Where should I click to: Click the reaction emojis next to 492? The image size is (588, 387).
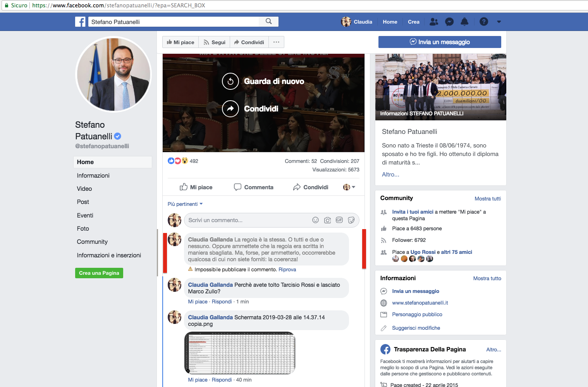178,161
